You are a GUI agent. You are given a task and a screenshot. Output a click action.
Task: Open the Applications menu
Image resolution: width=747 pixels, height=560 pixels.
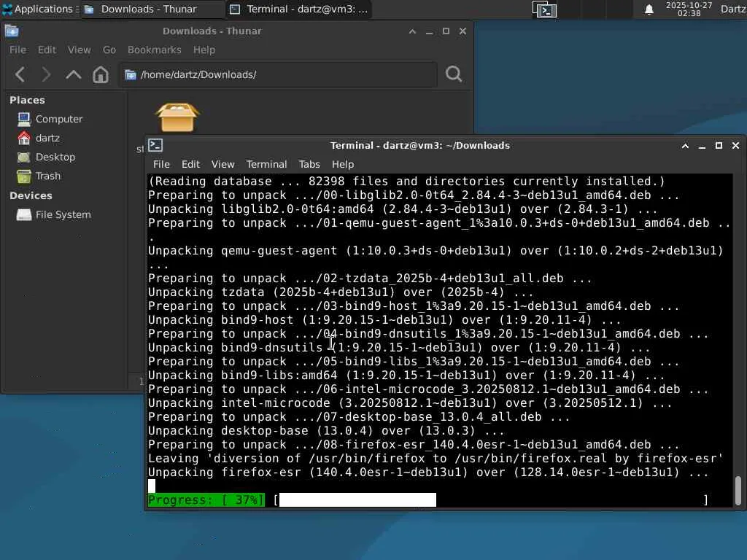(x=39, y=9)
